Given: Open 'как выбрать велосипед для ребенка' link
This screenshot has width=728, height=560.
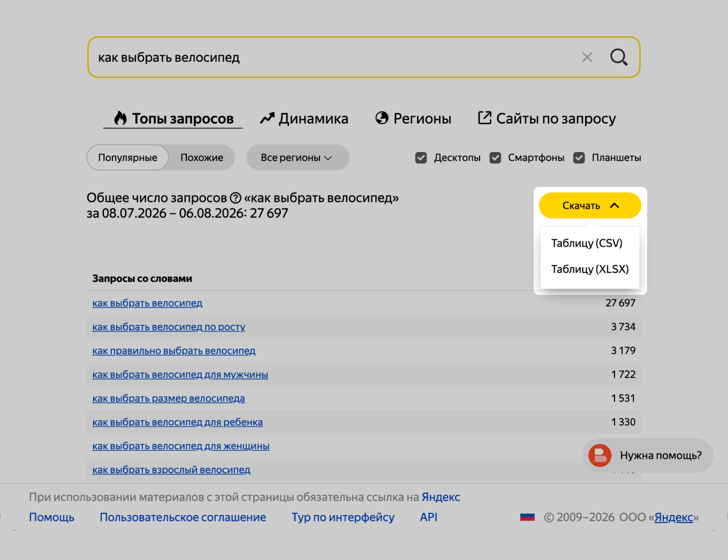Looking at the screenshot, I should tap(178, 422).
